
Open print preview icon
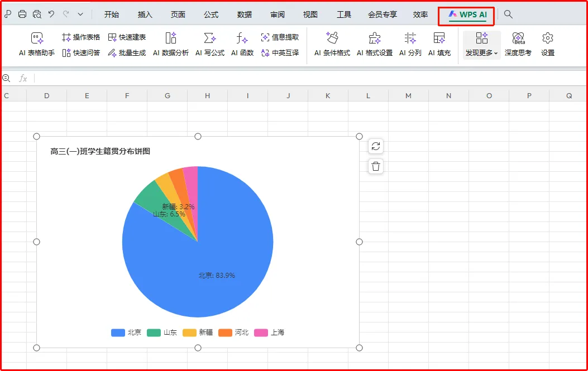[37, 15]
